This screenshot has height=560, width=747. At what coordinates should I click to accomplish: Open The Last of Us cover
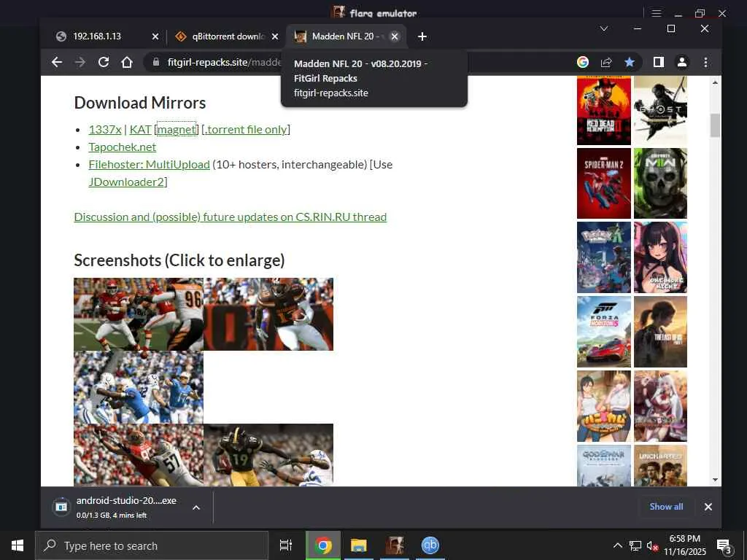pos(660,332)
